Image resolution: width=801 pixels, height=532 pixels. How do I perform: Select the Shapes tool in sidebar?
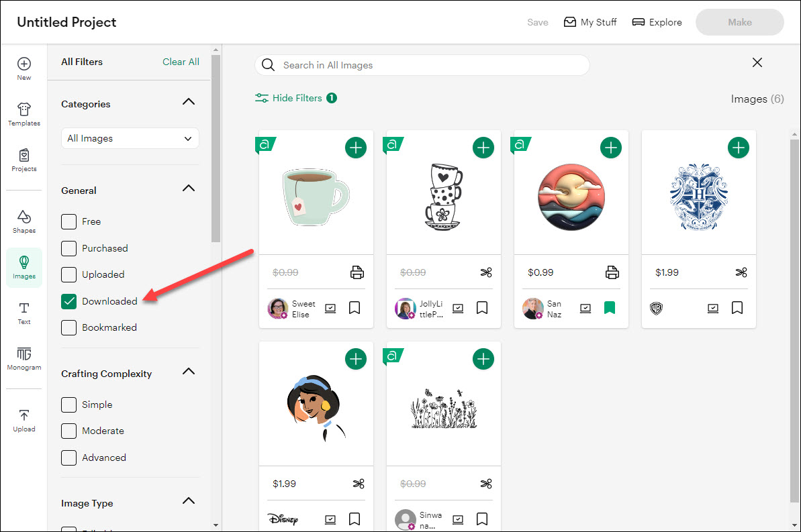24,221
